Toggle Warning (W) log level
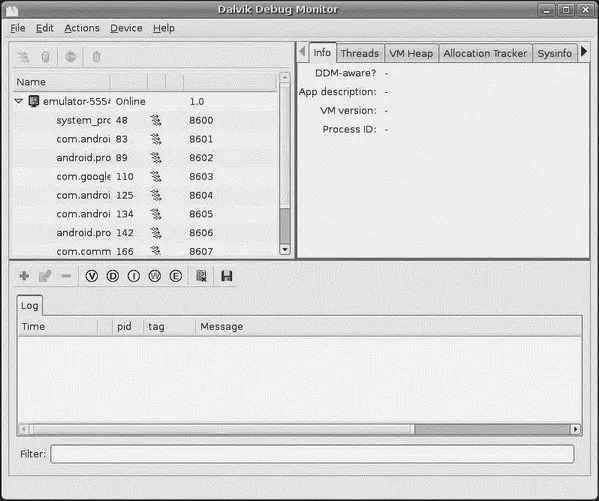Screen dimensions: 599x501 click(155, 276)
